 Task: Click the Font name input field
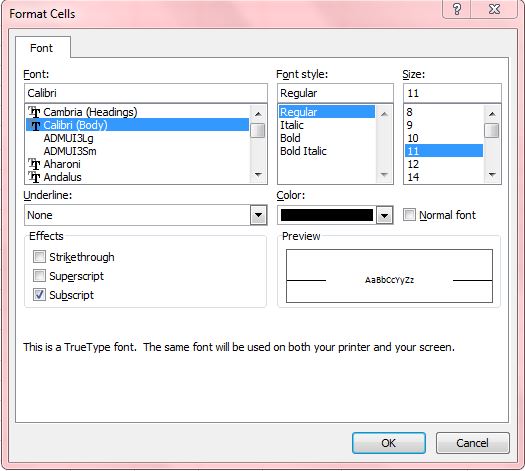pyautogui.click(x=146, y=93)
